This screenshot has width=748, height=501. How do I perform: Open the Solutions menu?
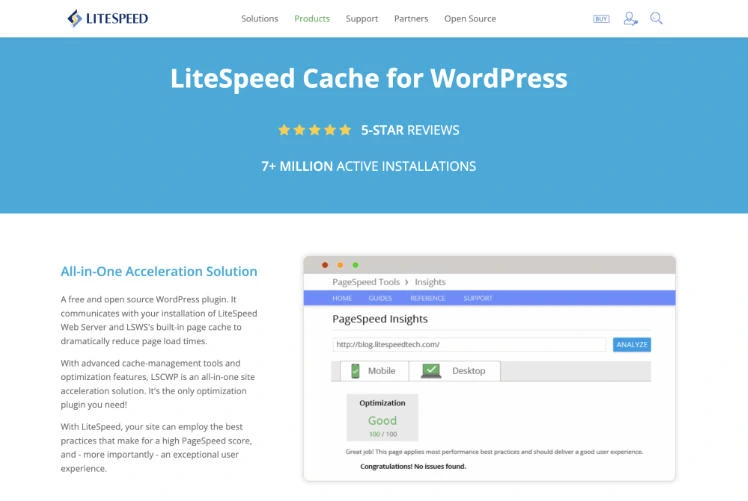260,19
